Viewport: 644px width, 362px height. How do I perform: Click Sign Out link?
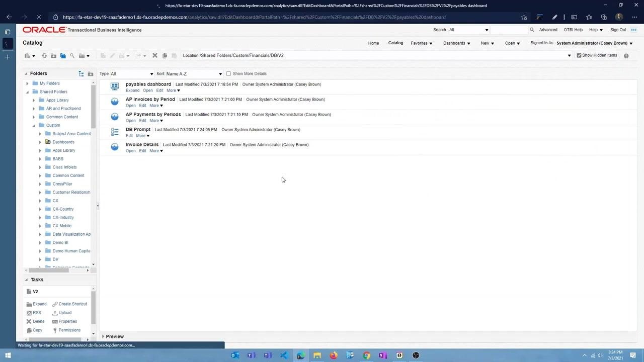(618, 30)
